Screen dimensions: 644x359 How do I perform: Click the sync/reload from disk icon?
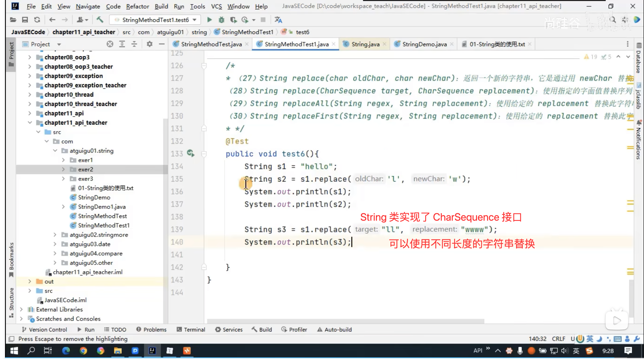click(x=37, y=20)
